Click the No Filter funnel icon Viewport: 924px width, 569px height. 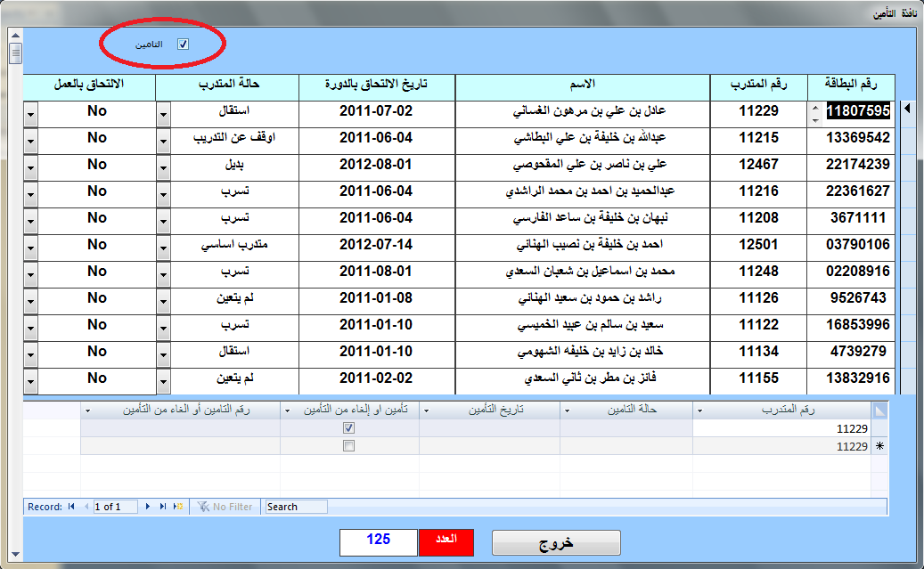[203, 507]
